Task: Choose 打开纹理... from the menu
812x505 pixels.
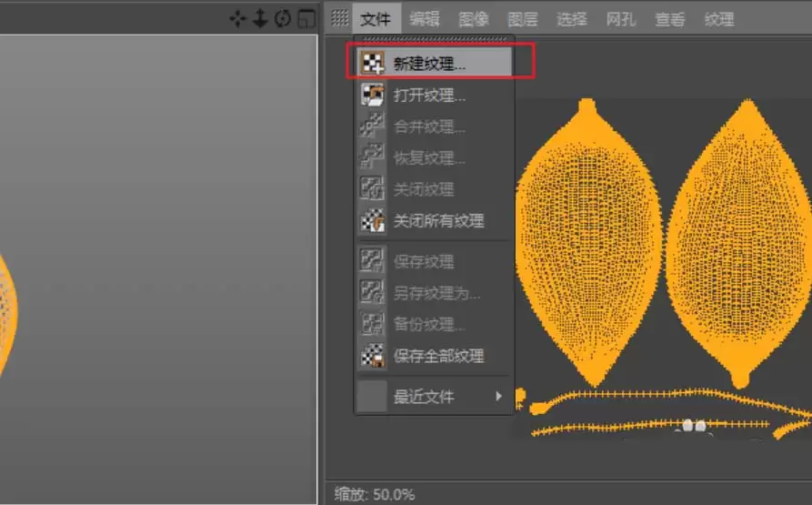Action: (x=434, y=95)
